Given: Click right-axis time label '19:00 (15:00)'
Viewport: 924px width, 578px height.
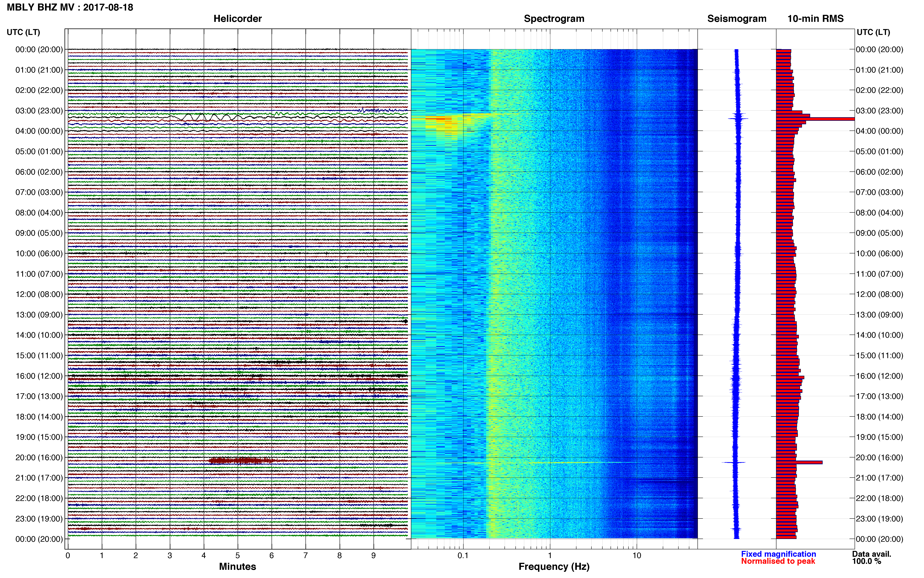Looking at the screenshot, I should pos(879,437).
